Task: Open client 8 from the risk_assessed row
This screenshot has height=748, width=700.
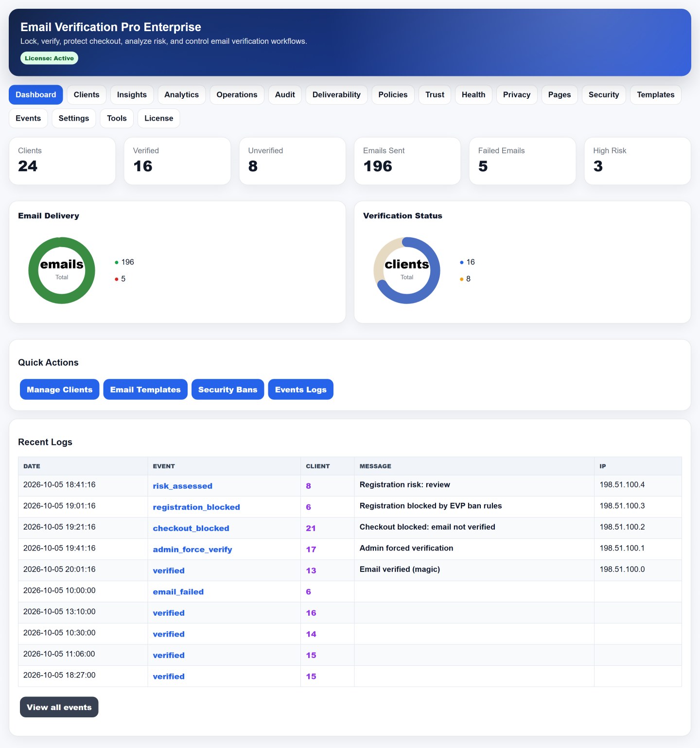Action: coord(309,486)
